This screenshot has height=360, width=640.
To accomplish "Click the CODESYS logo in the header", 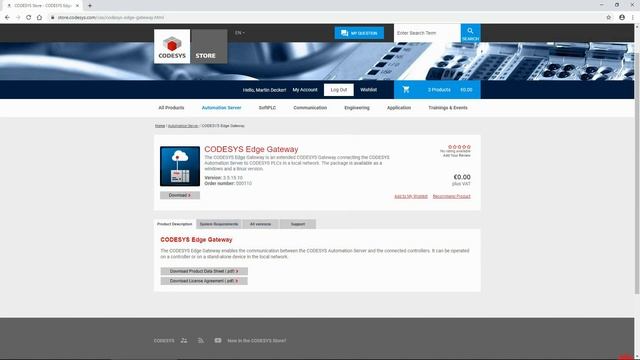I will coord(172,46).
